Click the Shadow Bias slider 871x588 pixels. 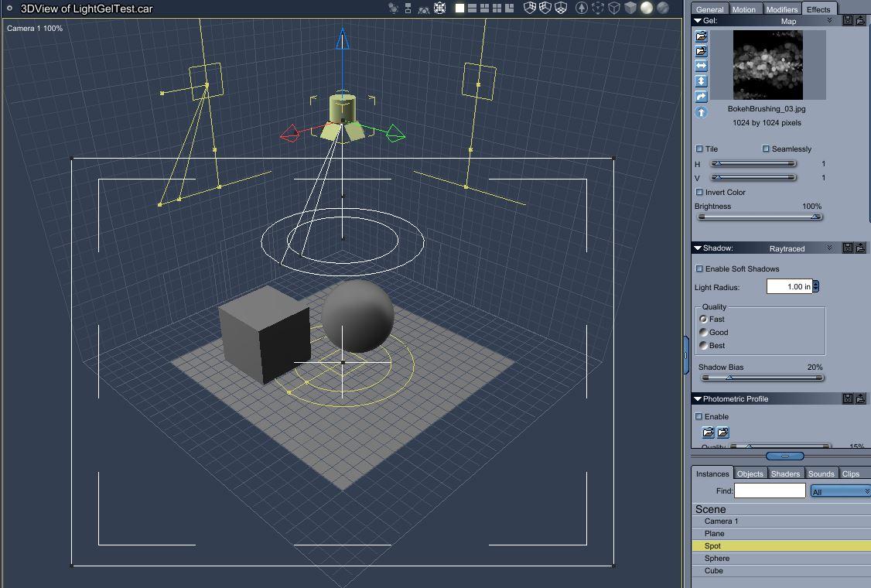[762, 378]
